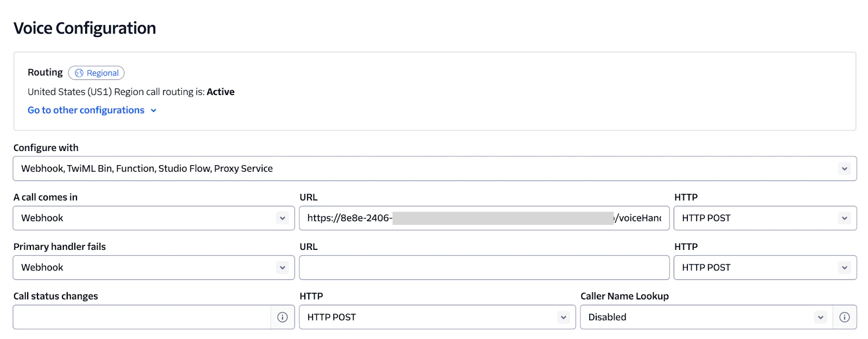Click chevron of A call comes in Webhook
Screen dimensions: 868x339
tap(282, 218)
